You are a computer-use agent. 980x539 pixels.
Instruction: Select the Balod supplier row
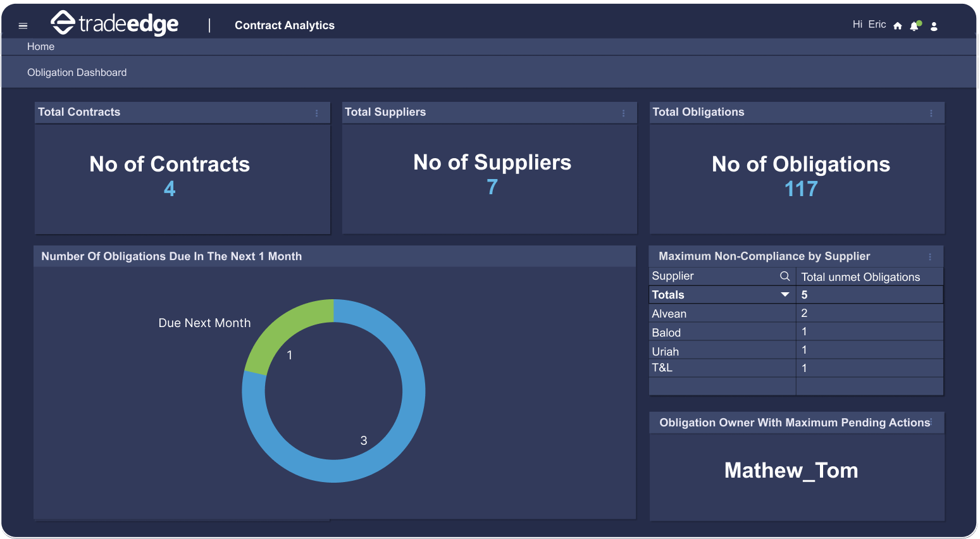666,333
